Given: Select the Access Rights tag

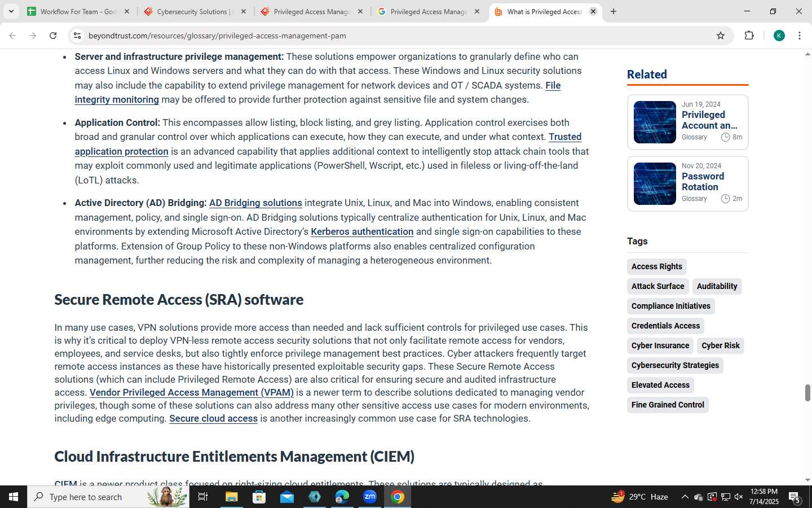Looking at the screenshot, I should click(x=656, y=266).
